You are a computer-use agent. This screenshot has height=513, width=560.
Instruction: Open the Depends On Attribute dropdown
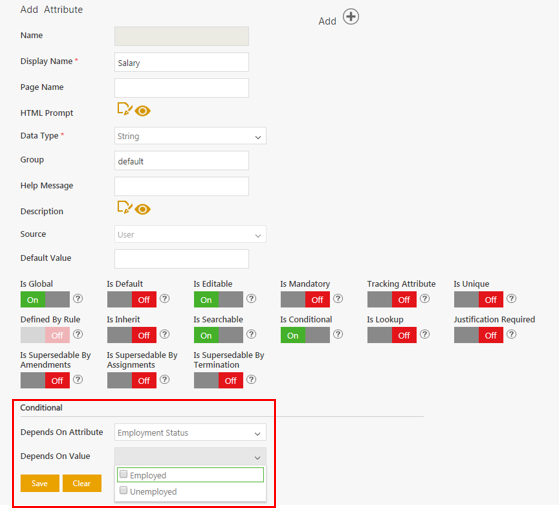(190, 432)
